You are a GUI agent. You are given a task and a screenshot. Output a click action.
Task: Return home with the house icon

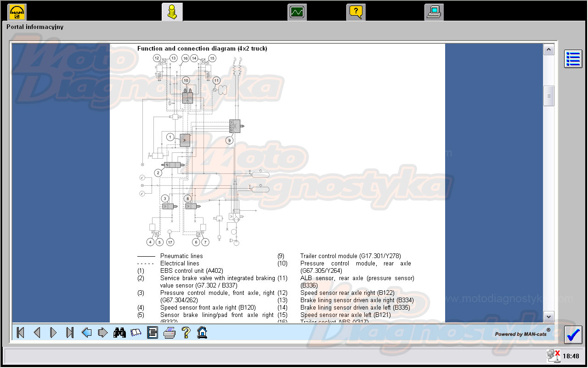[202, 332]
